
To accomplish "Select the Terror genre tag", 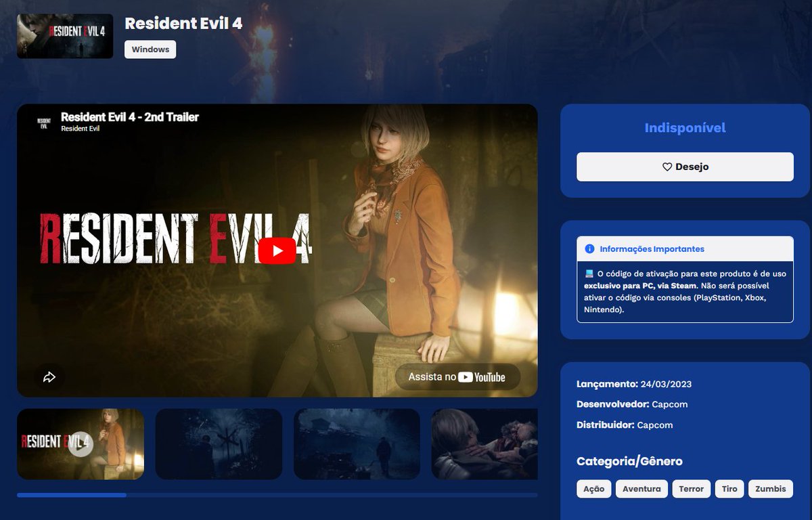I will (692, 489).
